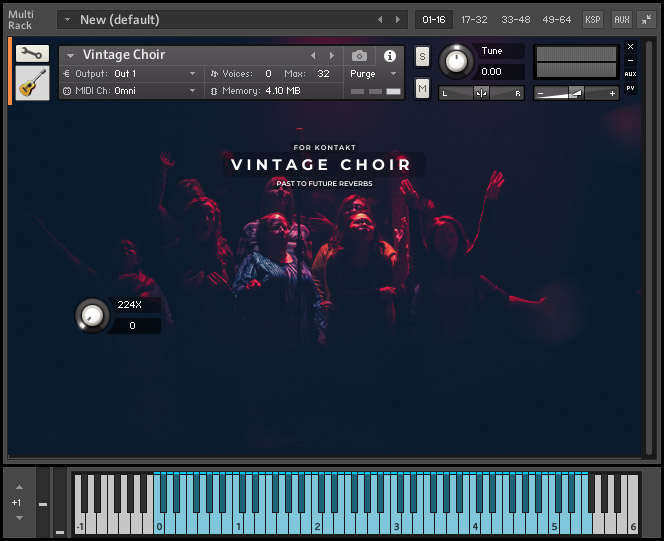664x541 pixels.
Task: Show instrument info with the i icon
Action: (x=390, y=56)
